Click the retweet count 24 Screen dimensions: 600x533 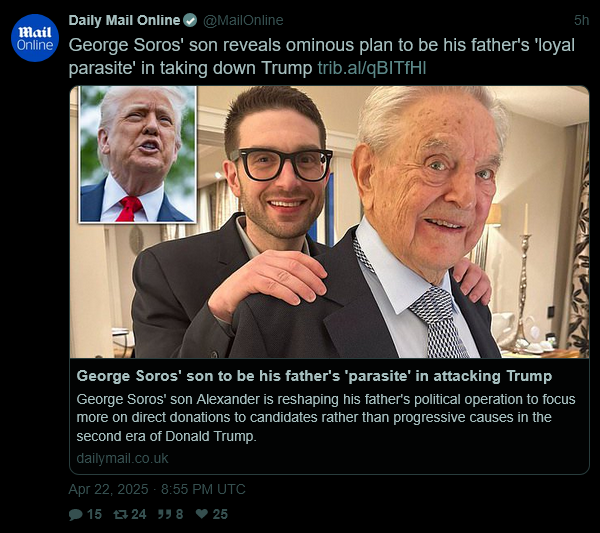pyautogui.click(x=139, y=514)
